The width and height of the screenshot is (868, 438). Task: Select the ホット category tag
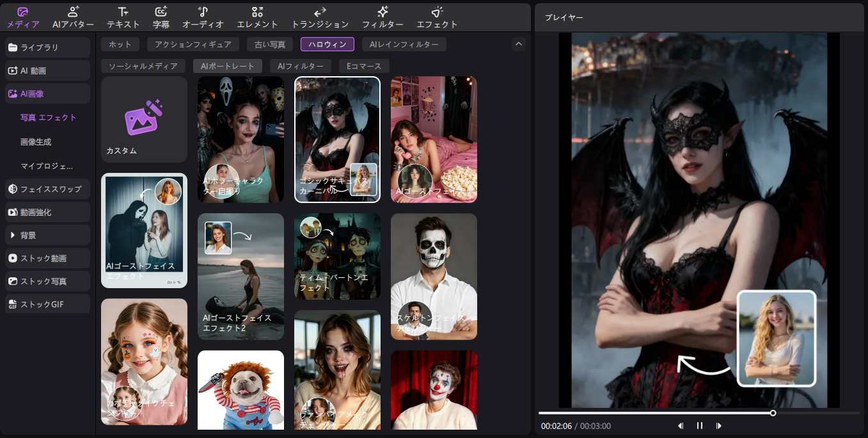click(120, 44)
